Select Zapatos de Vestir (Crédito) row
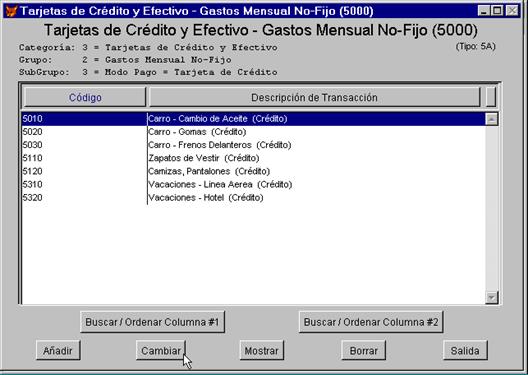Screen dimensions: 528x375 point(204,158)
